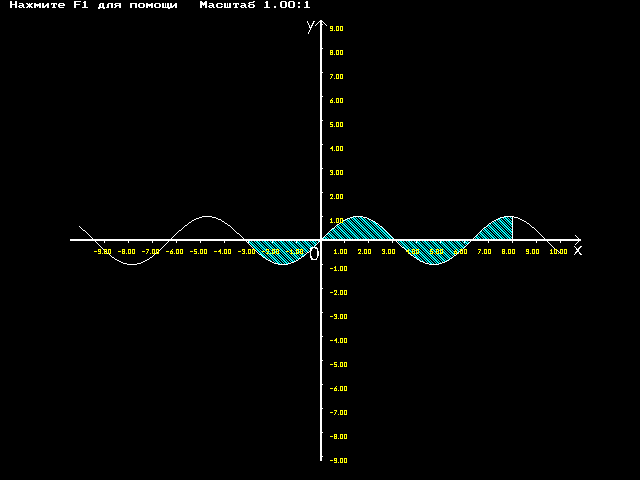
Task: Click the 9.00 tick label on Y axis
Action: tap(336, 29)
